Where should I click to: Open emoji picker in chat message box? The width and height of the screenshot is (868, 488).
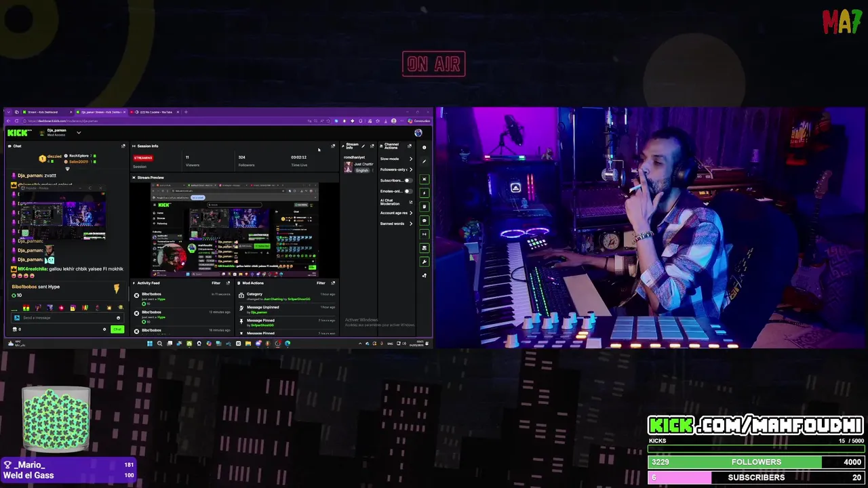click(x=118, y=318)
